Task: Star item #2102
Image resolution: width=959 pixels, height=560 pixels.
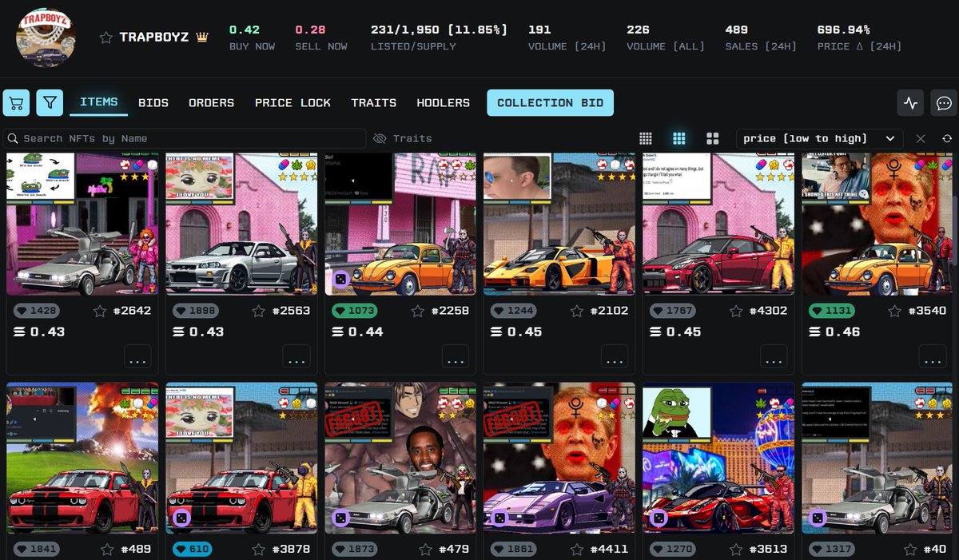Action: click(577, 311)
